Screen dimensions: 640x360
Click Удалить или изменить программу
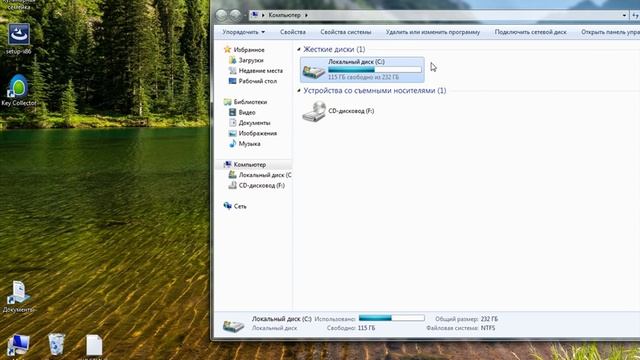tap(433, 32)
